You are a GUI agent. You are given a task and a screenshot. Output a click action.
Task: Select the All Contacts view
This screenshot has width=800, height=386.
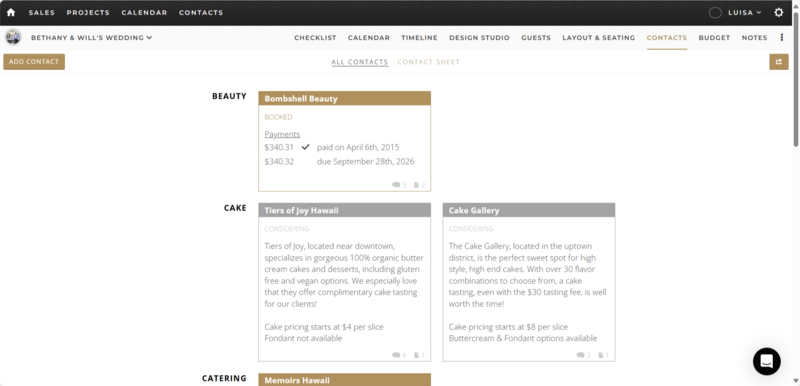pyautogui.click(x=360, y=62)
